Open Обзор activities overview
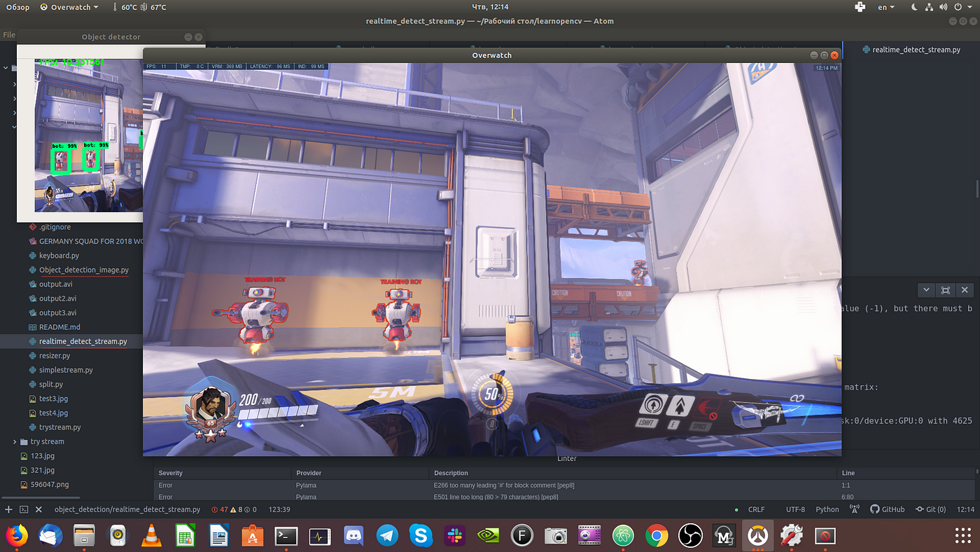 tap(17, 7)
